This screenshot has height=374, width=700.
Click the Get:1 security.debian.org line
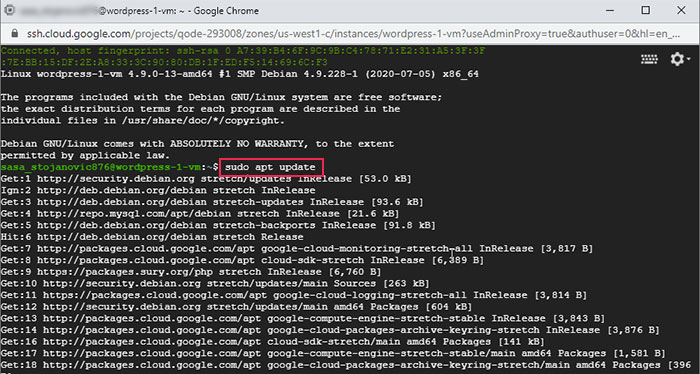click(x=206, y=179)
